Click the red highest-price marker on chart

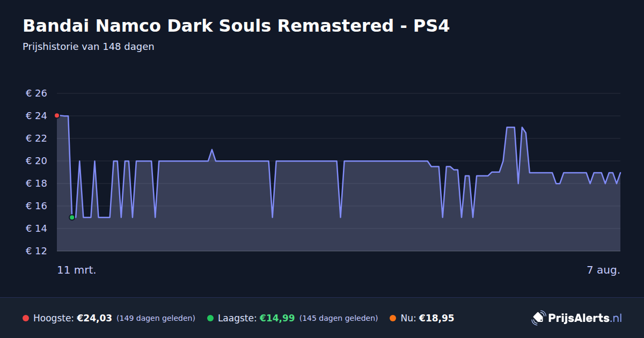pyautogui.click(x=57, y=115)
